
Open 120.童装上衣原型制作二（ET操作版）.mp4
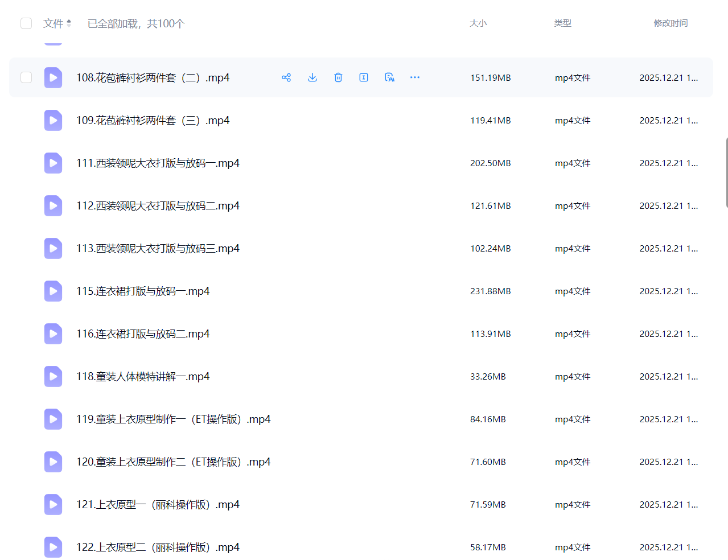(x=173, y=462)
